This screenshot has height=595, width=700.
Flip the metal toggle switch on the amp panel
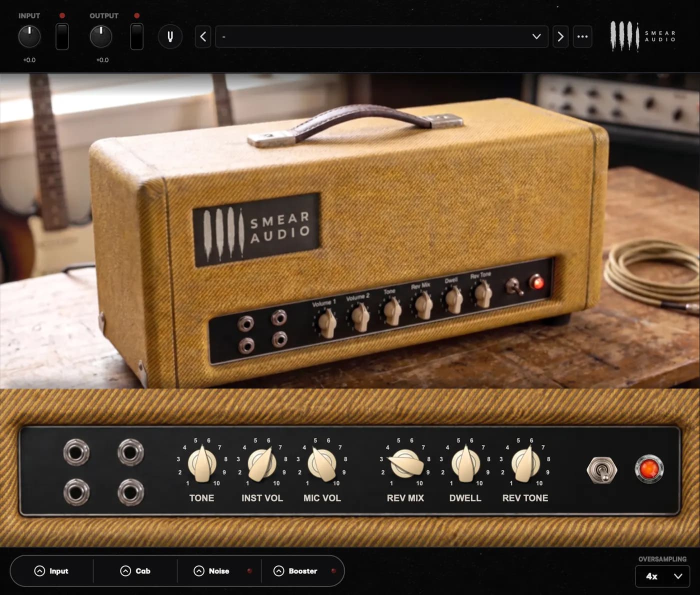(602, 470)
